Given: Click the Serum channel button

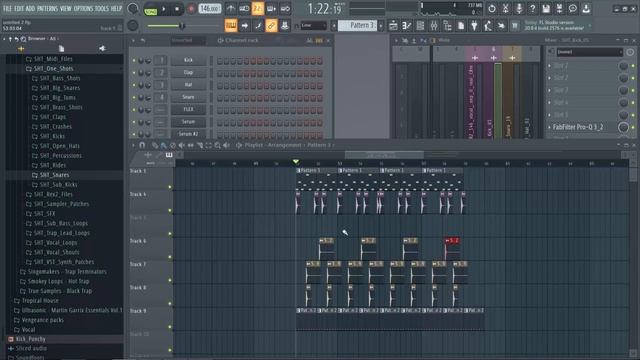Looking at the screenshot, I should click(x=188, y=122).
